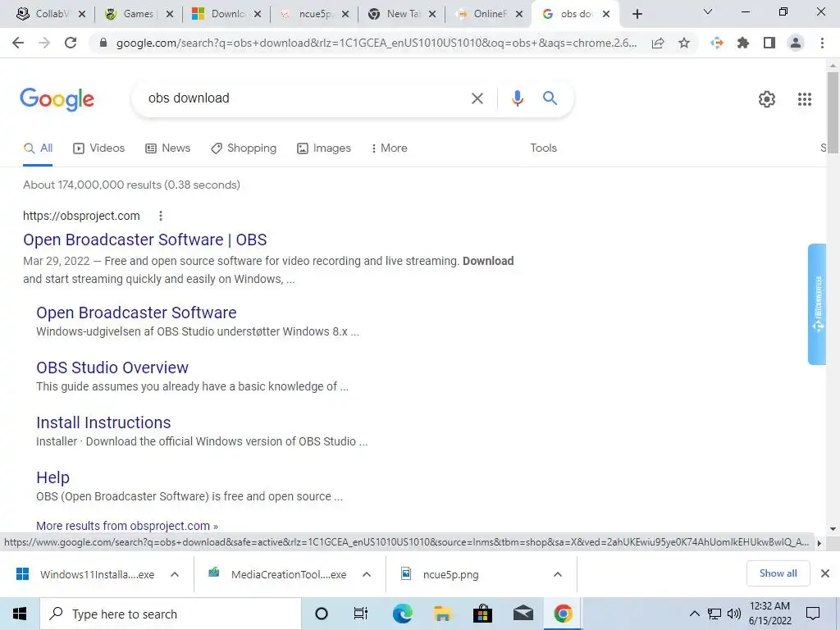The image size is (840, 630).
Task: Switch to the New Tab browser tab
Action: (401, 14)
